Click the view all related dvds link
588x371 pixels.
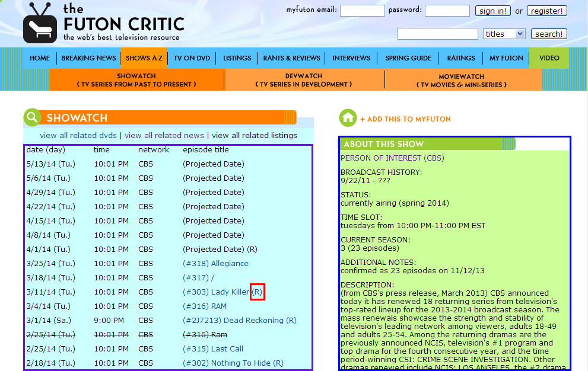pyautogui.click(x=78, y=135)
